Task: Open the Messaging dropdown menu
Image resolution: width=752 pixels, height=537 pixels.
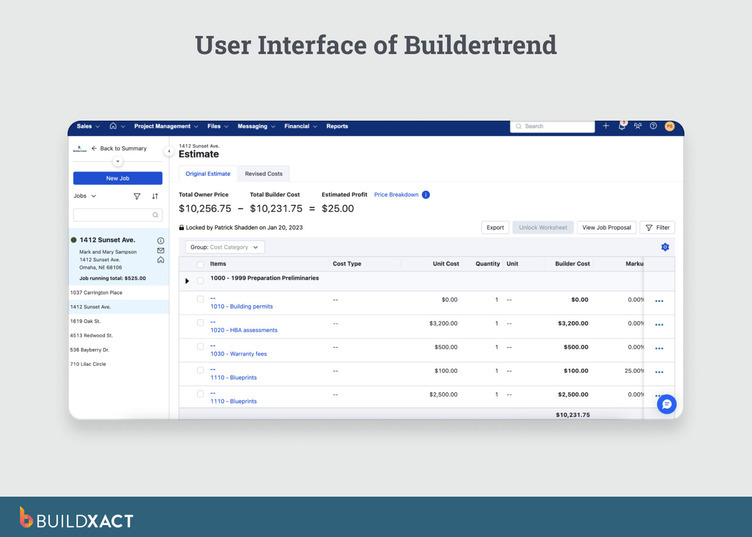Action: [257, 126]
